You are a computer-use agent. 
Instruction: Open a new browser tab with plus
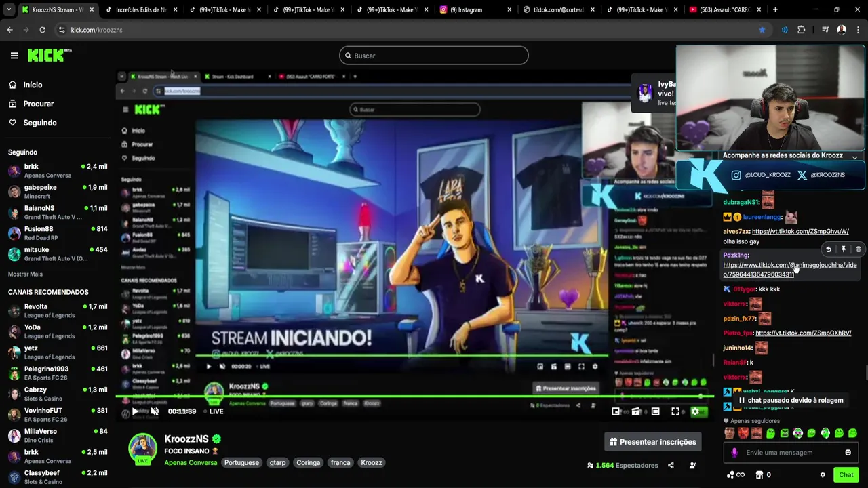pyautogui.click(x=775, y=9)
